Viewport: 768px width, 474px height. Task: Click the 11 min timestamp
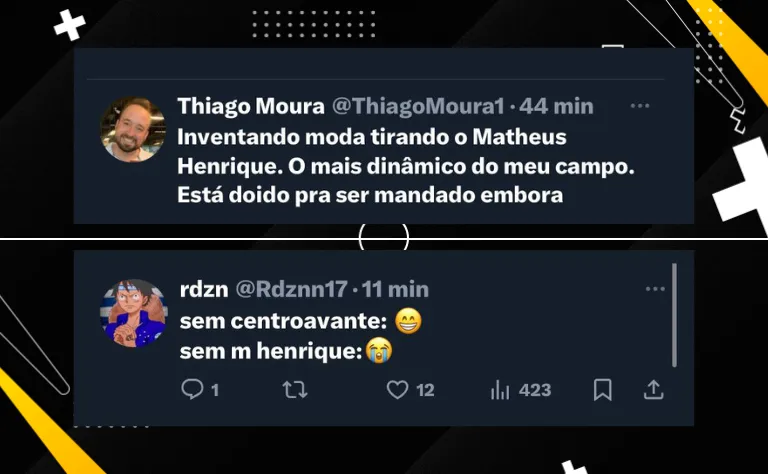[395, 289]
